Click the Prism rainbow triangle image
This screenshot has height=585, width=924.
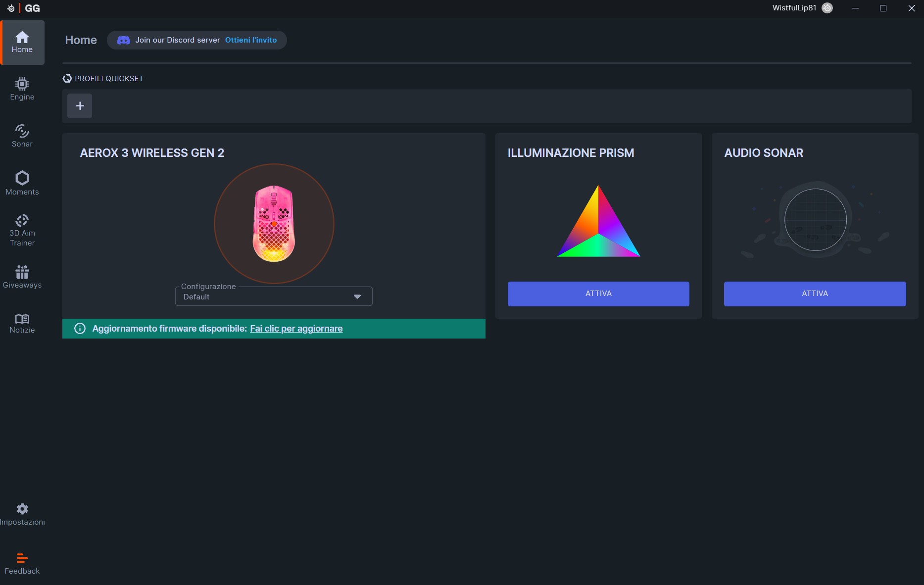point(598,222)
